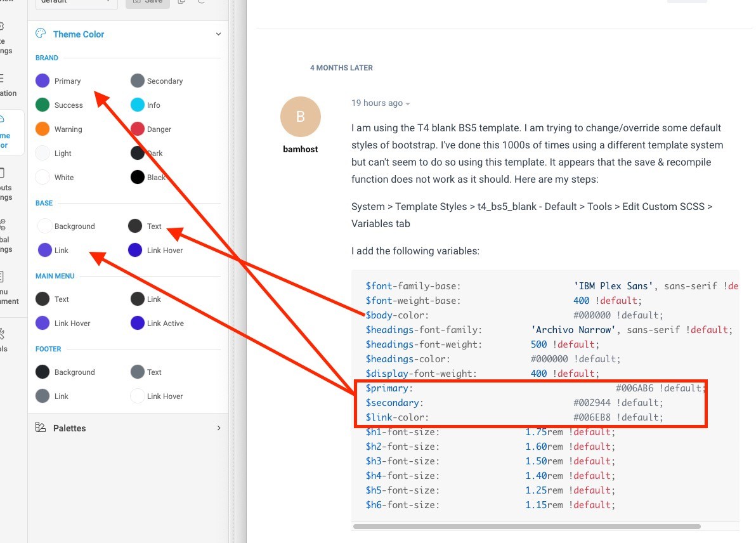This screenshot has width=756, height=543.
Task: Click the $secondary variable line in code
Action: click(x=514, y=403)
